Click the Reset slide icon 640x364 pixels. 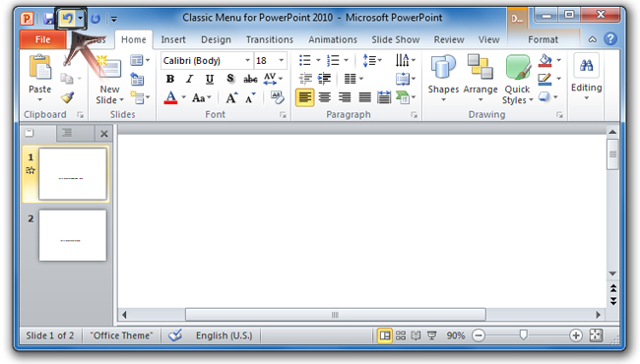(137, 79)
